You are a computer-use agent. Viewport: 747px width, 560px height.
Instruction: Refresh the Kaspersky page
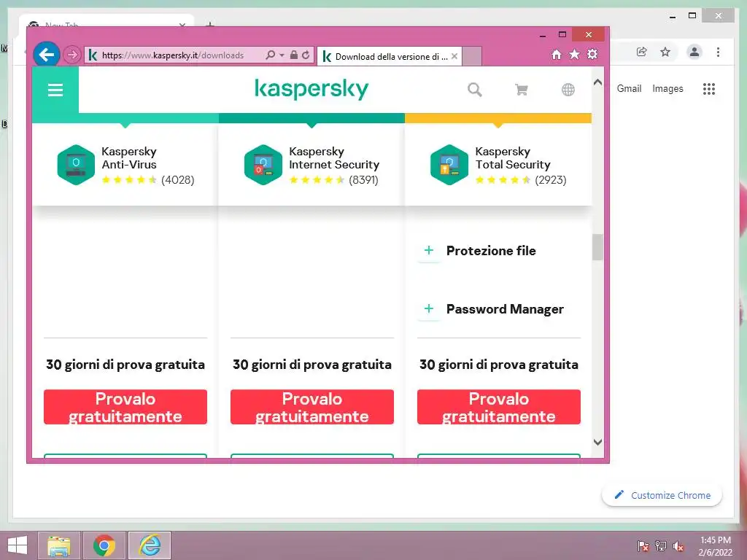coord(306,55)
